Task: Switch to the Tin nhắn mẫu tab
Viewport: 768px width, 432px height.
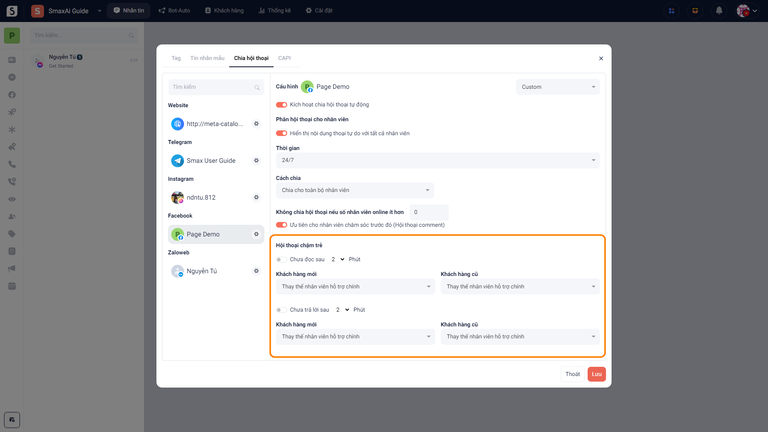Action: pyautogui.click(x=207, y=58)
